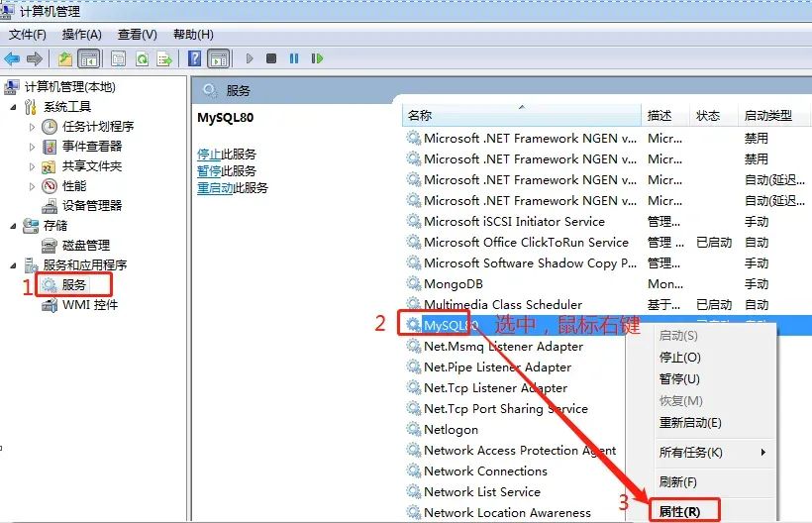Open the 操作(A) menu
Viewport: 812px width, 523px height.
click(82, 35)
